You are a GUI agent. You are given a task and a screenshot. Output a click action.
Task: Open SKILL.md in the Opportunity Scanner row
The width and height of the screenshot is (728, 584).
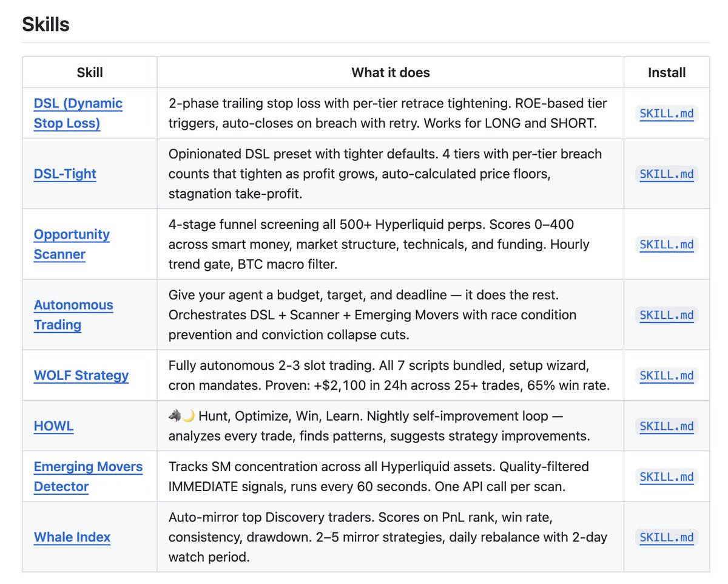[x=667, y=244]
